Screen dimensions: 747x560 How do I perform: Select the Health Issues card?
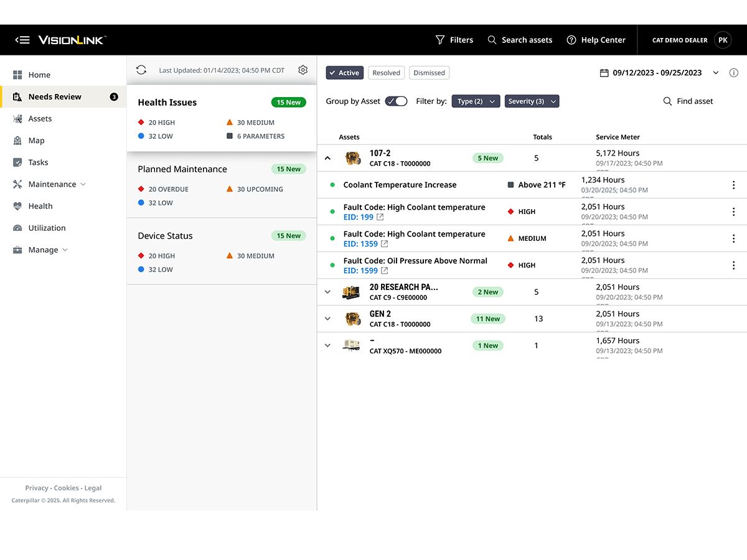(x=222, y=118)
